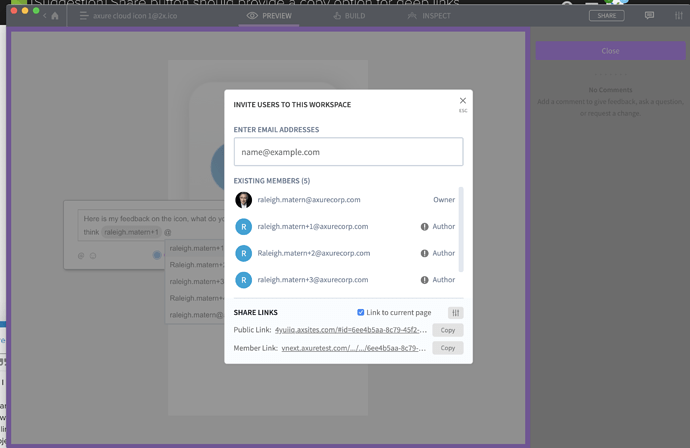Screen dimensions: 690x448
Task: Open the Inspect tab
Action: click(429, 16)
